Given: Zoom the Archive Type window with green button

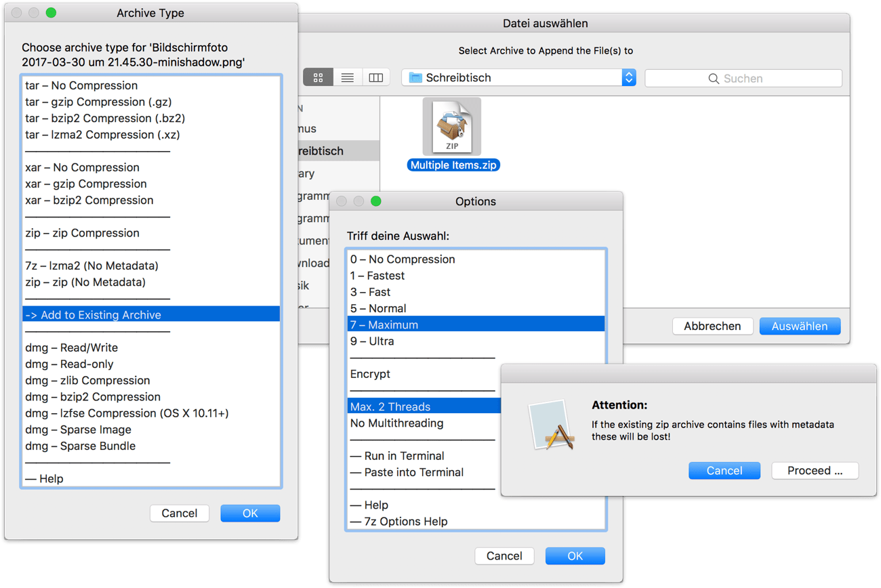Looking at the screenshot, I should (x=51, y=13).
